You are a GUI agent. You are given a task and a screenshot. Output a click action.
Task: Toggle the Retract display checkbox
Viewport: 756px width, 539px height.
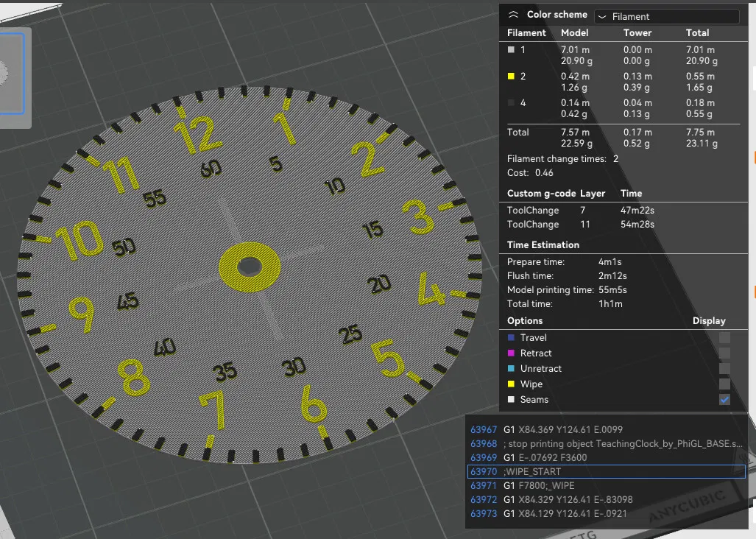pos(724,353)
